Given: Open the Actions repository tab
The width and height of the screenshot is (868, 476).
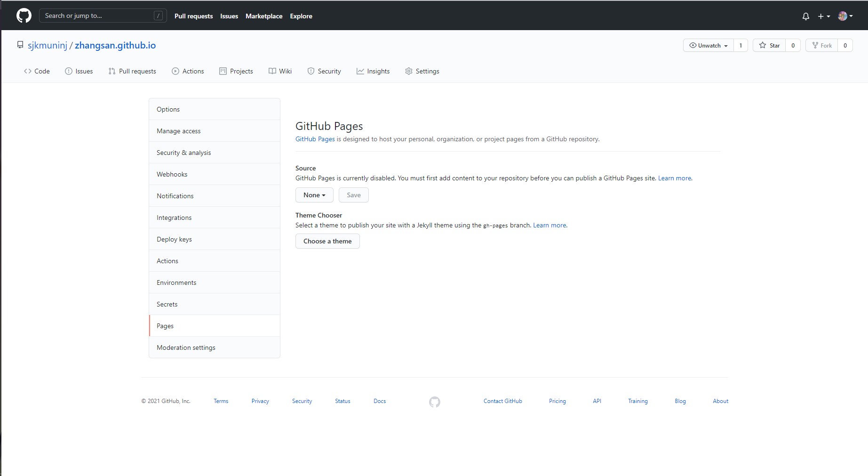Looking at the screenshot, I should pyautogui.click(x=188, y=71).
